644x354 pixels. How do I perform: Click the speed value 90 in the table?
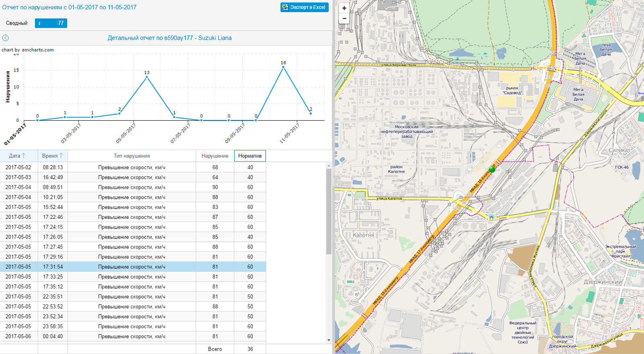215,187
